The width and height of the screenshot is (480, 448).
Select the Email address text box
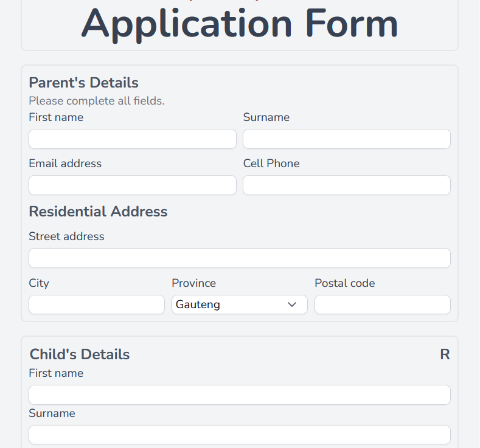click(x=132, y=185)
